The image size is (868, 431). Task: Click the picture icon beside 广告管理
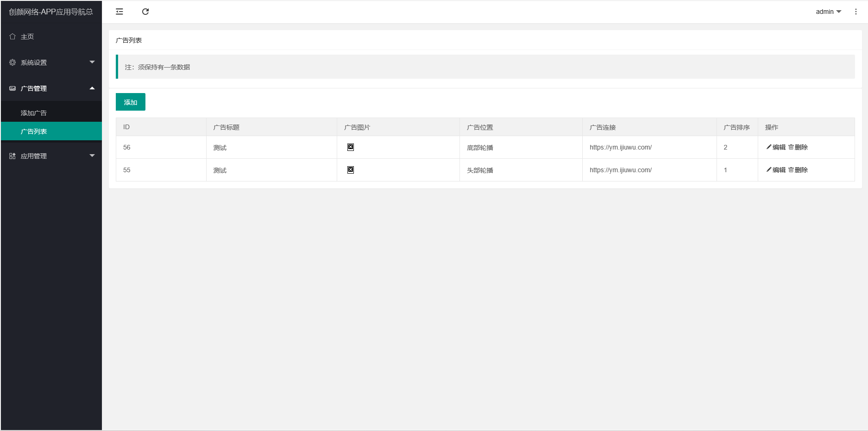pyautogui.click(x=13, y=88)
